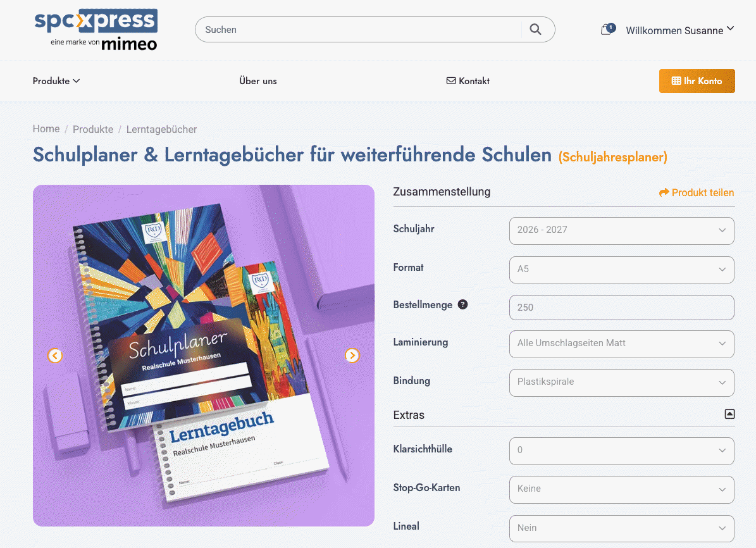756x548 pixels.
Task: Show previous product image arrow
Action: coord(55,356)
